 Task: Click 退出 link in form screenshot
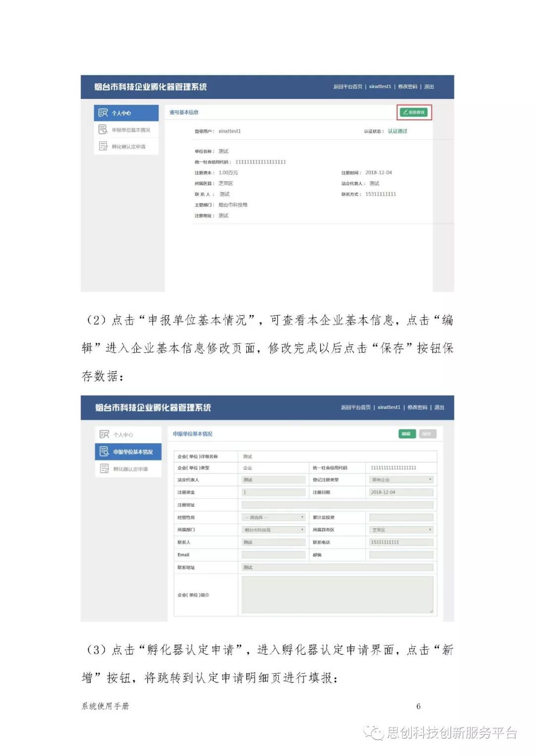pyautogui.click(x=439, y=407)
